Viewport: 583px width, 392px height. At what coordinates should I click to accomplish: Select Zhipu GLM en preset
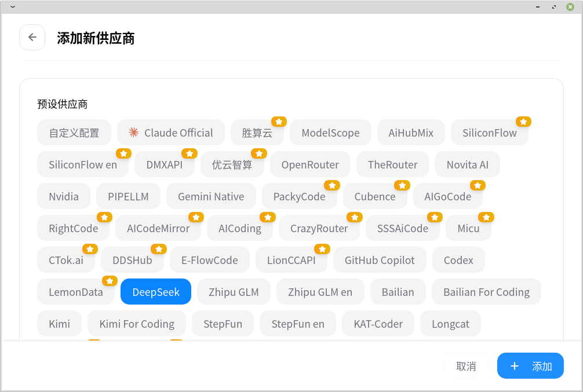coord(320,292)
